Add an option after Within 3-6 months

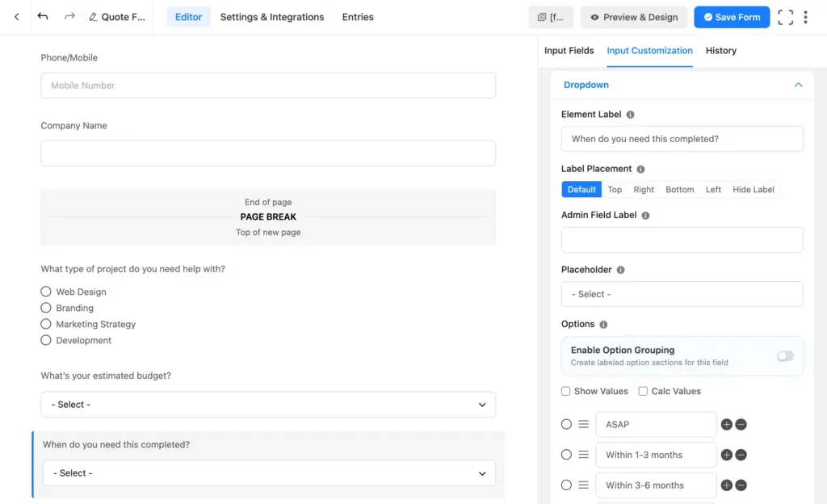coord(727,485)
